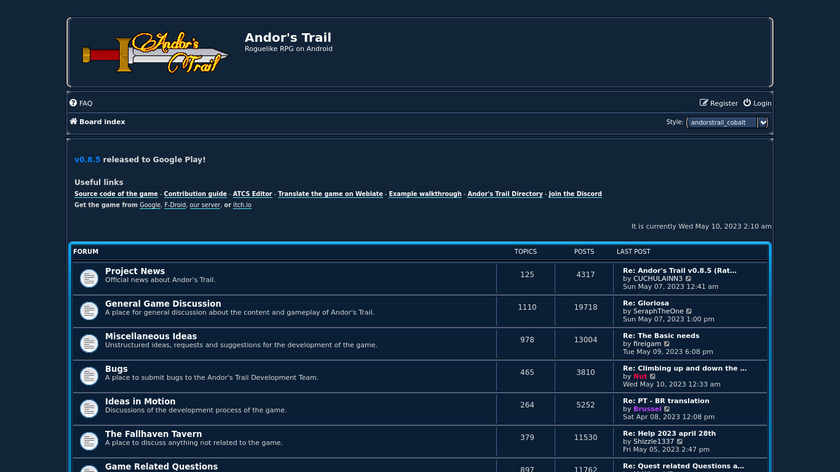Open the Style dropdown andorstrail_cobalt
Viewport: 840px width, 472px height.
(x=728, y=123)
